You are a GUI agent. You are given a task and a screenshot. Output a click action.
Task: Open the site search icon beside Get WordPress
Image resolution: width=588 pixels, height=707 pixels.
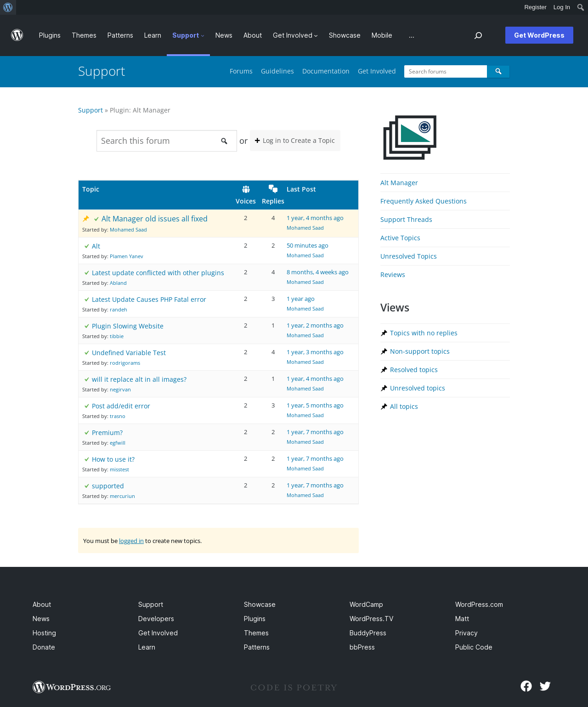pos(478,35)
